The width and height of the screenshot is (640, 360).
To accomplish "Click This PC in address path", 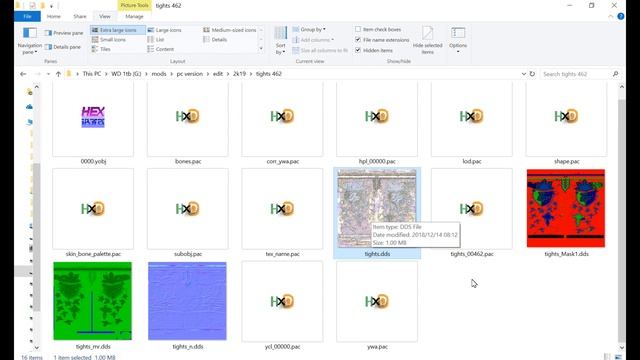I will click(92, 74).
